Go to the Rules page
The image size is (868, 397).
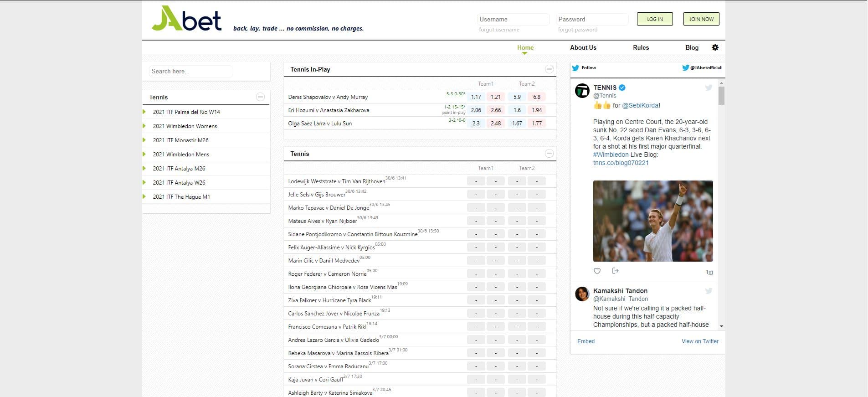(x=641, y=47)
